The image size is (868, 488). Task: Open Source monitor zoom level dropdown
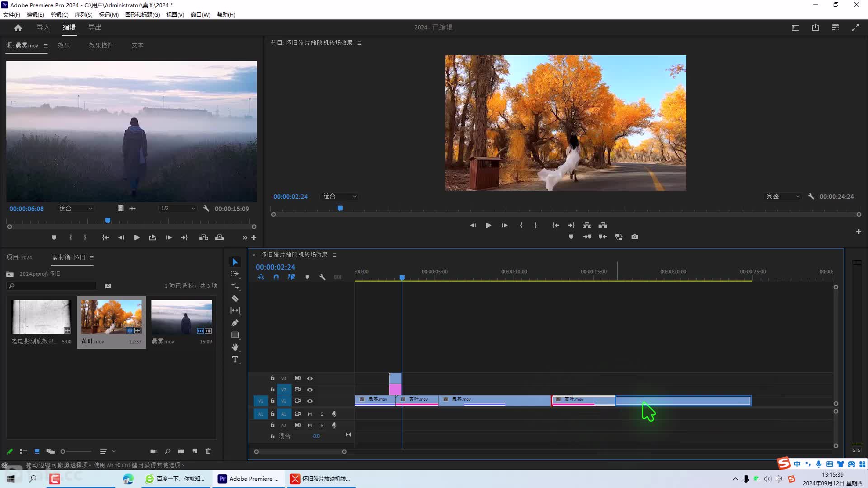point(75,208)
